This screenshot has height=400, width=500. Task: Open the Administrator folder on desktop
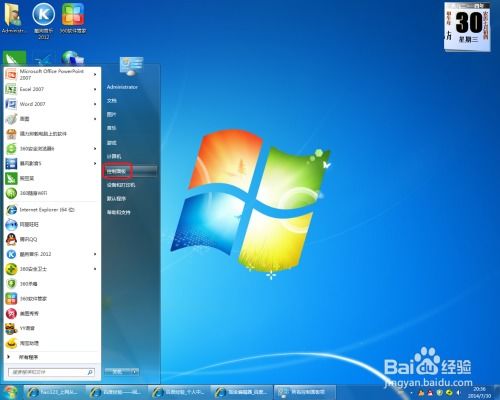pyautogui.click(x=13, y=18)
